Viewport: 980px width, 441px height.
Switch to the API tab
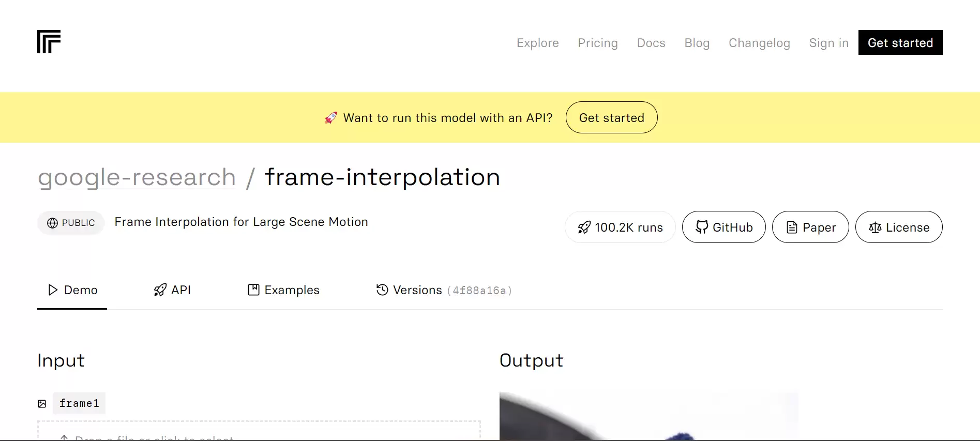coord(172,290)
